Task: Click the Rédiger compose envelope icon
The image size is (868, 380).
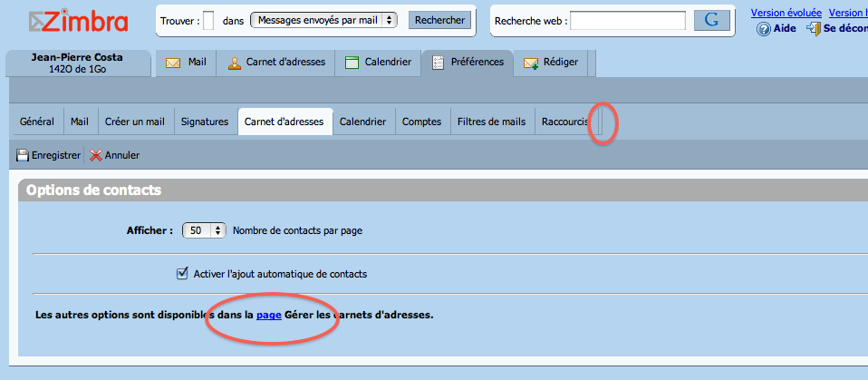Action: point(532,63)
